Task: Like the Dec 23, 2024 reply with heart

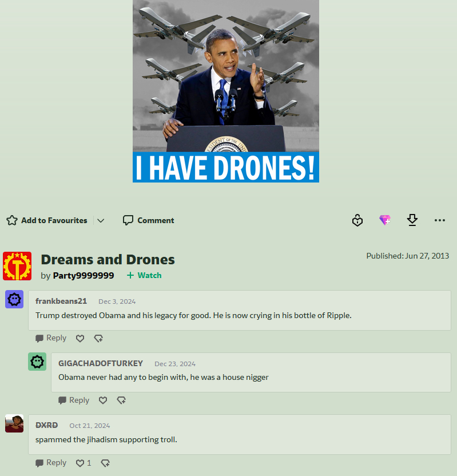Action: point(103,400)
